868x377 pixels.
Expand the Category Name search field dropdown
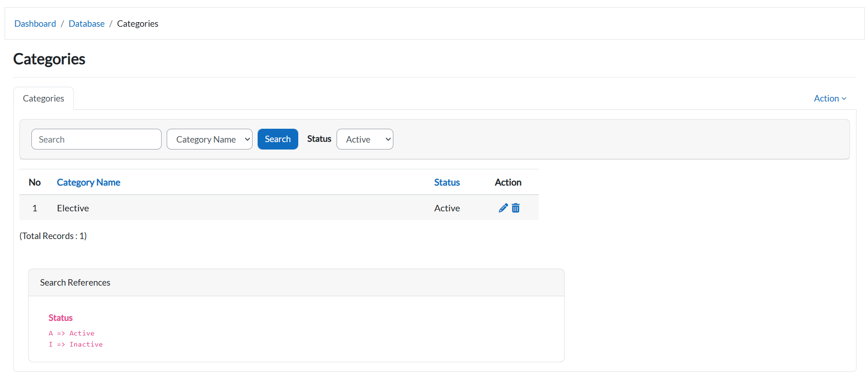coord(209,139)
